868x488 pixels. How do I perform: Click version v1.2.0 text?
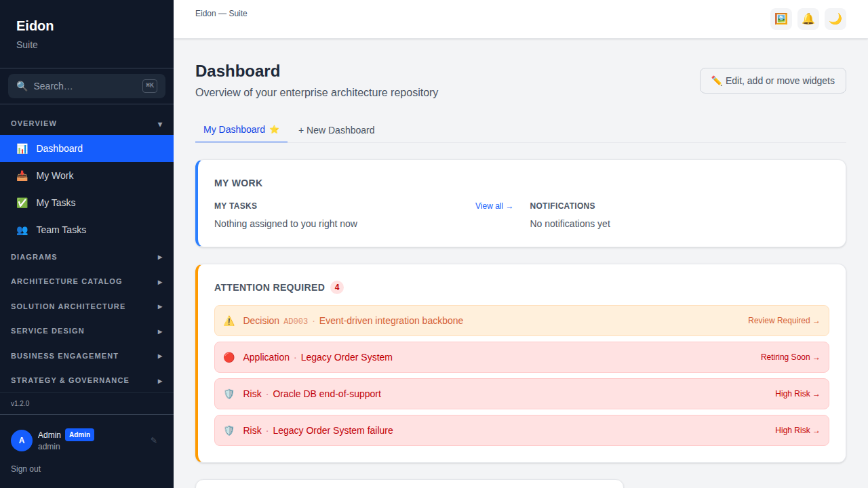pyautogui.click(x=20, y=403)
